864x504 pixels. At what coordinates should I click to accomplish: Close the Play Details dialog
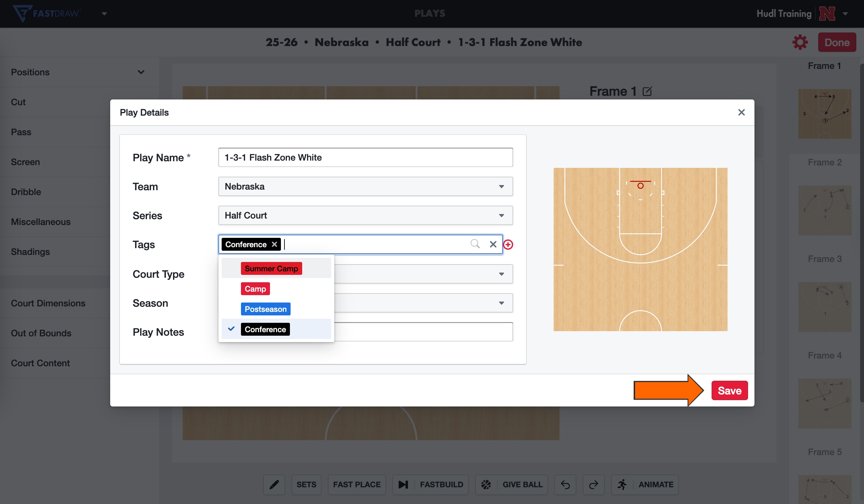coord(741,112)
